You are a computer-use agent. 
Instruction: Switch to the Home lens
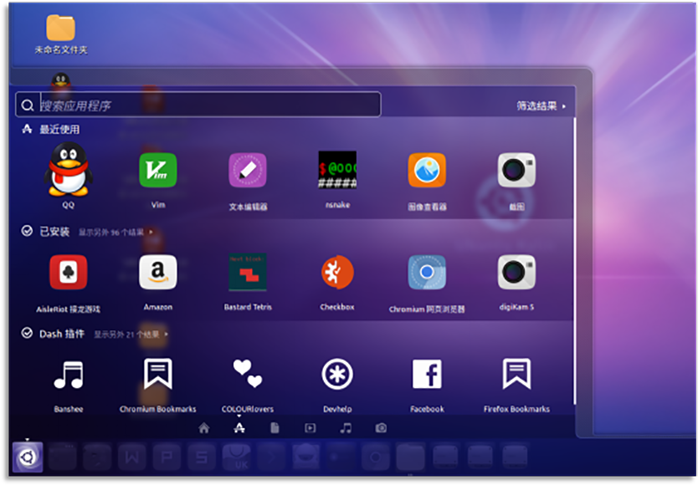coord(204,428)
